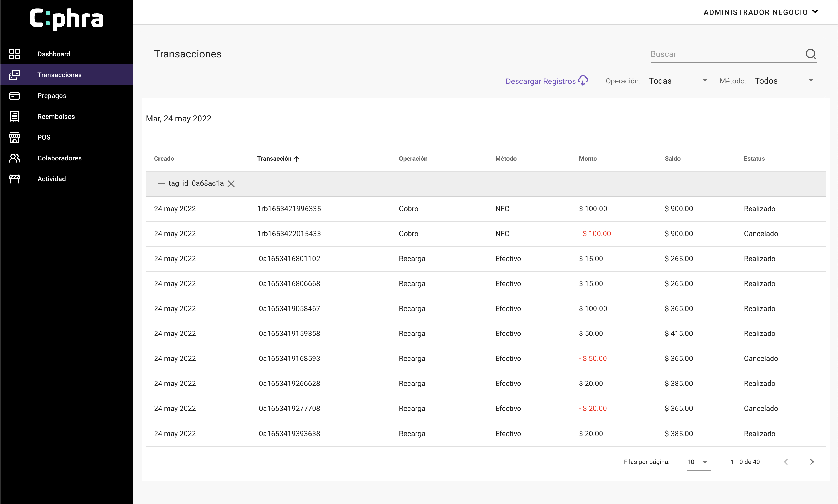The height and width of the screenshot is (504, 838).
Task: Click the Descargar Registros link
Action: (540, 81)
